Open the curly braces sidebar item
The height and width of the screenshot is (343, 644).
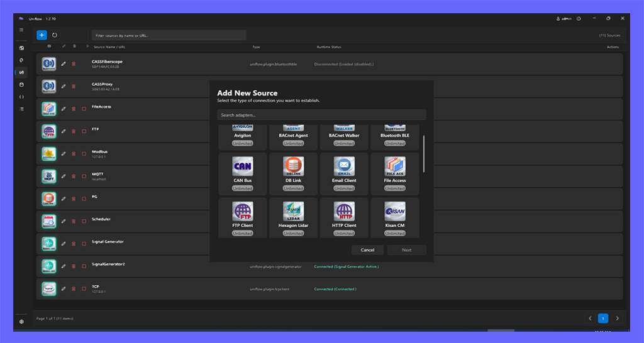pyautogui.click(x=21, y=97)
